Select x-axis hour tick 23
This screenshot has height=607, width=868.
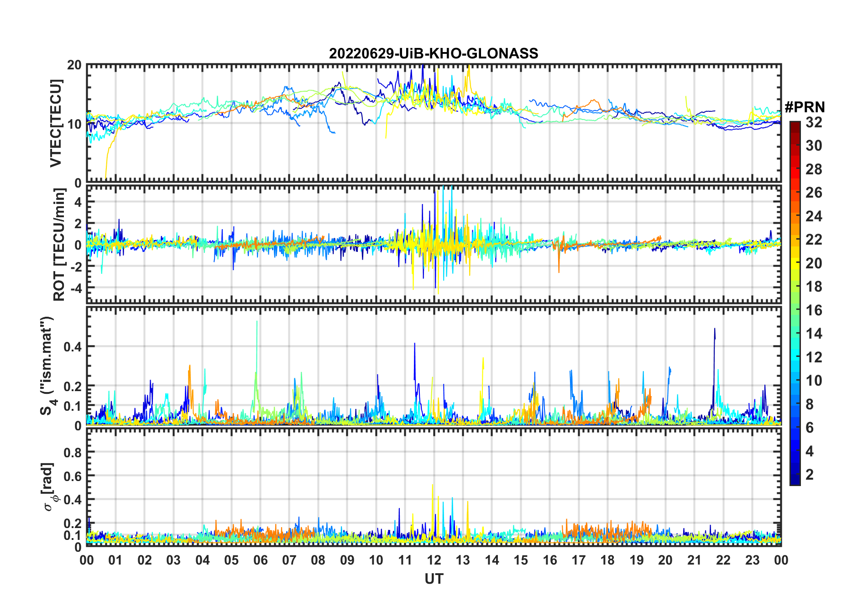[x=752, y=560]
